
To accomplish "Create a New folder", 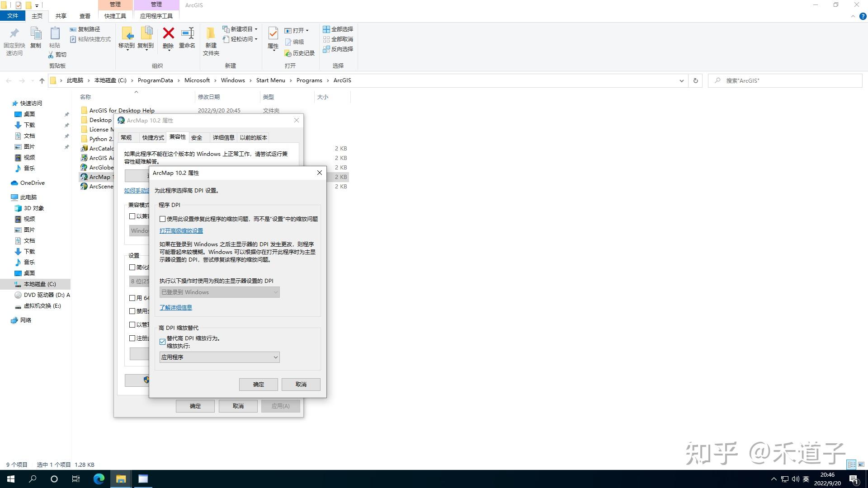I will (x=211, y=41).
